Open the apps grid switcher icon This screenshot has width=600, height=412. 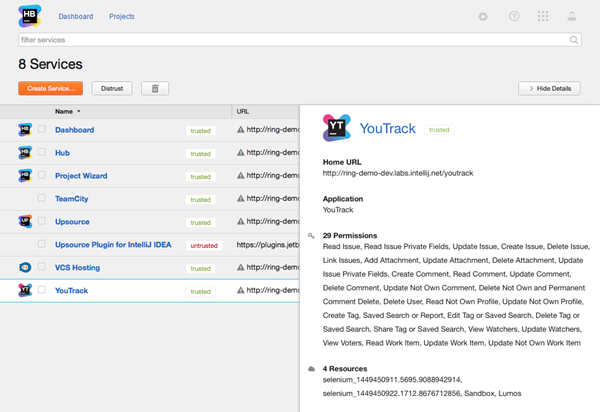(x=543, y=17)
